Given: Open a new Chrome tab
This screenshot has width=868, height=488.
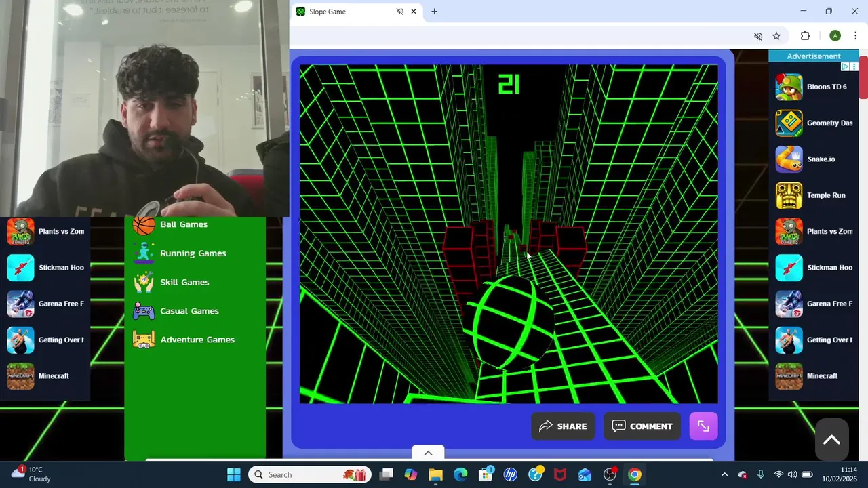Looking at the screenshot, I should pyautogui.click(x=434, y=12).
